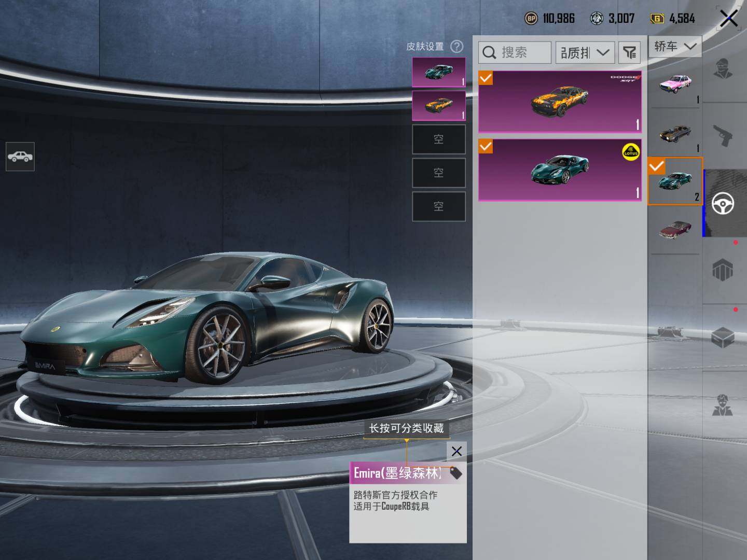The height and width of the screenshot is (560, 747).
Task: Toggle checkmark on green Emira list thumbnail
Action: [x=656, y=166]
